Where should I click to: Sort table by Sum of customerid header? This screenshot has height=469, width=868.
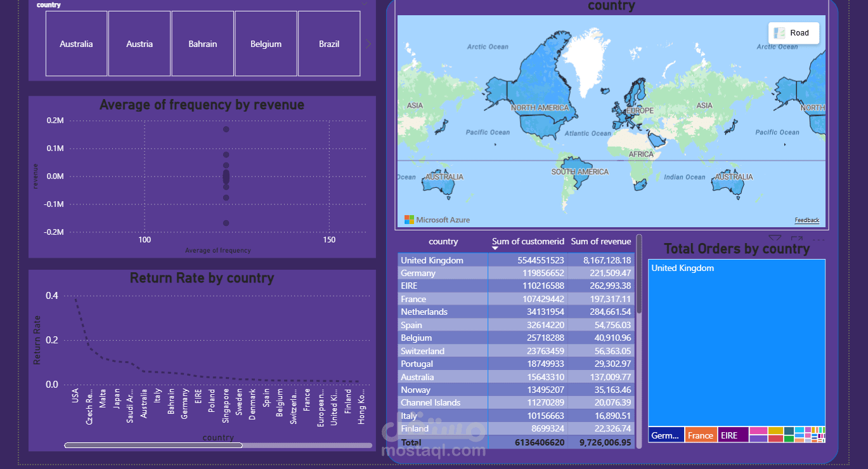click(x=528, y=241)
